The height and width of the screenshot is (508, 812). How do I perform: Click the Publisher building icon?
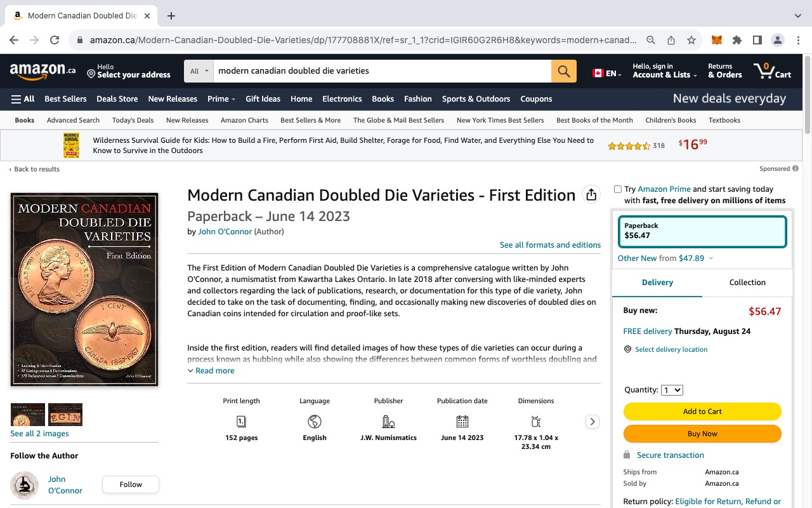(388, 421)
